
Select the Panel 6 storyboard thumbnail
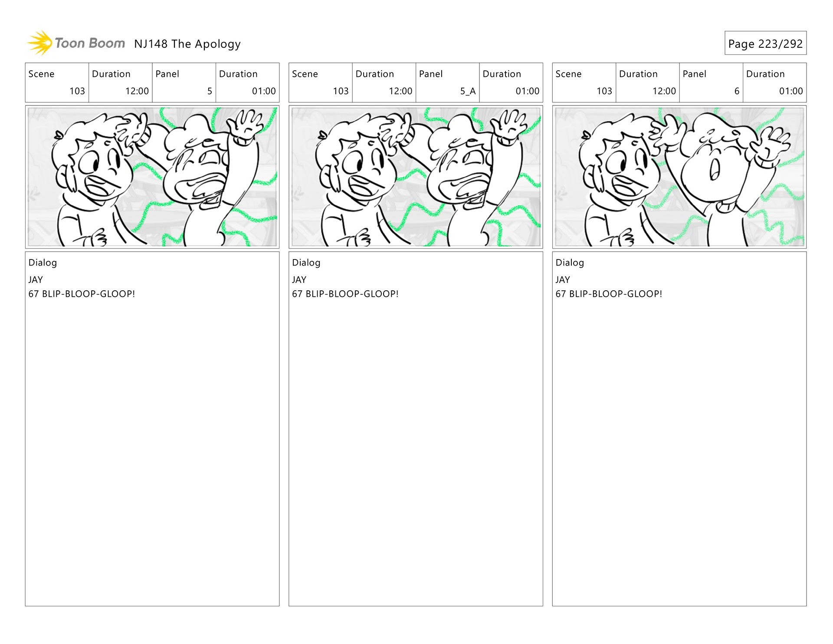tap(679, 177)
